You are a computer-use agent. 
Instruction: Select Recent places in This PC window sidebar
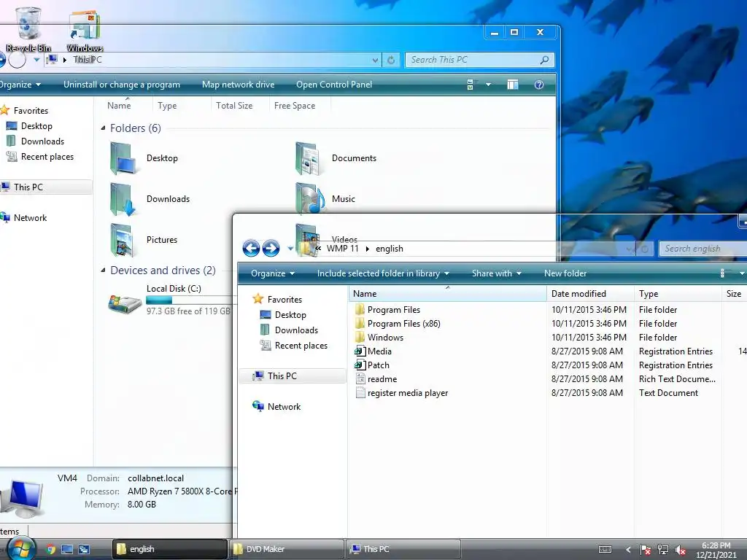coord(40,157)
